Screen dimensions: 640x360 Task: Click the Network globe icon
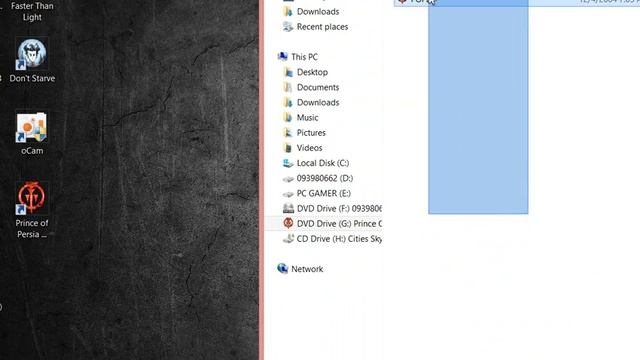[282, 269]
